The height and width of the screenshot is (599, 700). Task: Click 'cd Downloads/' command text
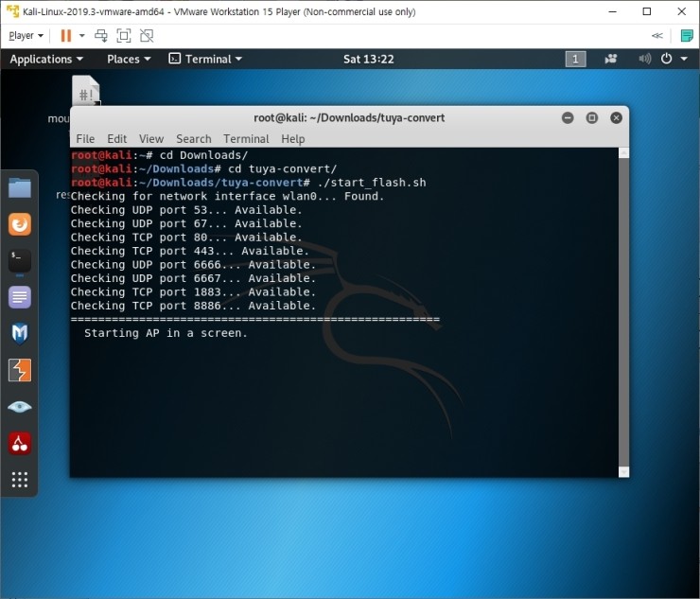pyautogui.click(x=203, y=155)
